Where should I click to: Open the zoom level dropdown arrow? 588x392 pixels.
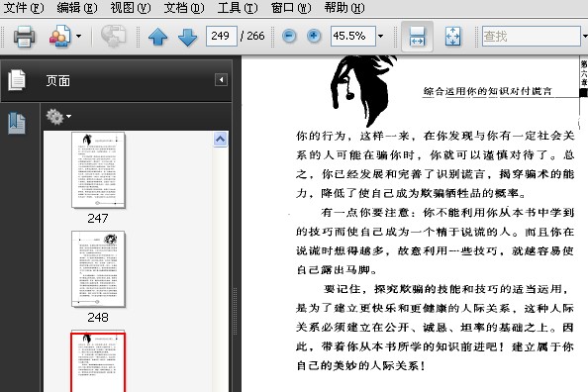coord(381,37)
